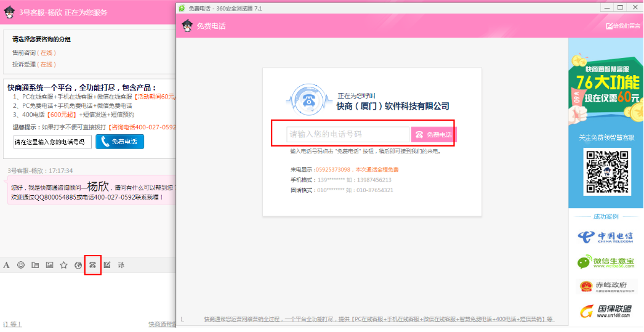Click the globe icon in chat toolbar
The height and width of the screenshot is (332, 644).
(78, 265)
